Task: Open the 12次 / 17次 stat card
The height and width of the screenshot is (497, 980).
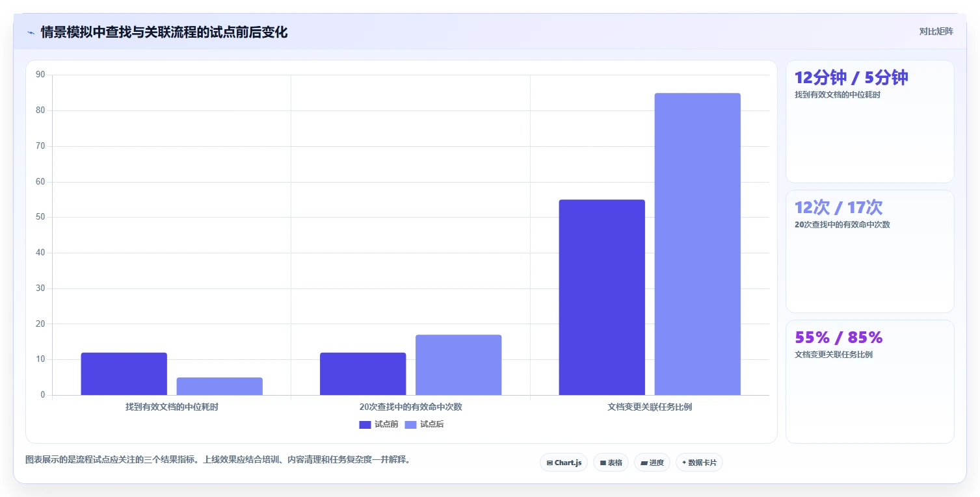Action: (869, 251)
